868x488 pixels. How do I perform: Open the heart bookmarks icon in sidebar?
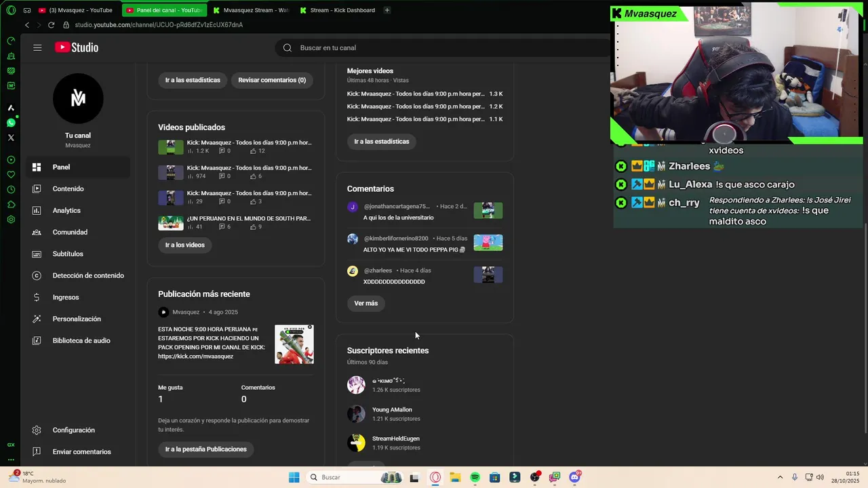pos(11,175)
